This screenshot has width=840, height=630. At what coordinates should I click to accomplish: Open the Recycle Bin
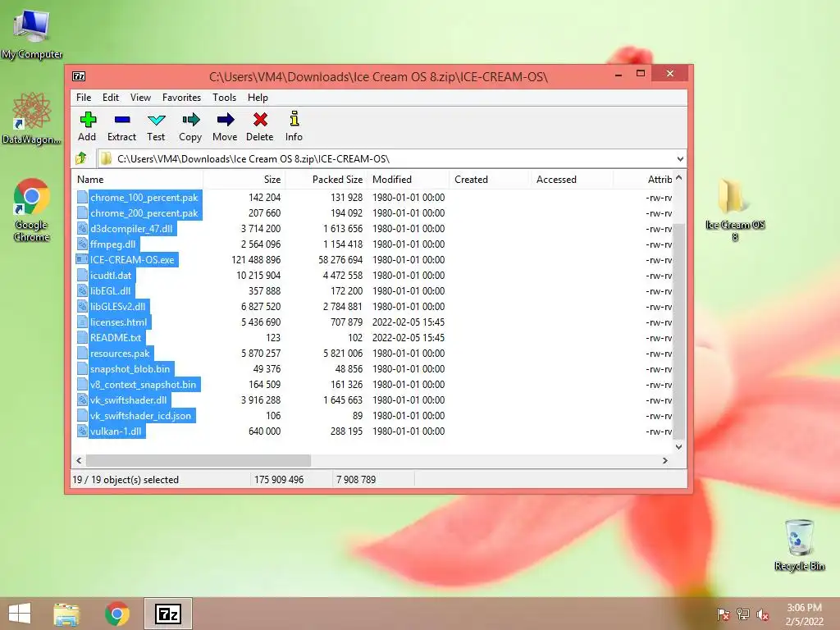point(799,545)
